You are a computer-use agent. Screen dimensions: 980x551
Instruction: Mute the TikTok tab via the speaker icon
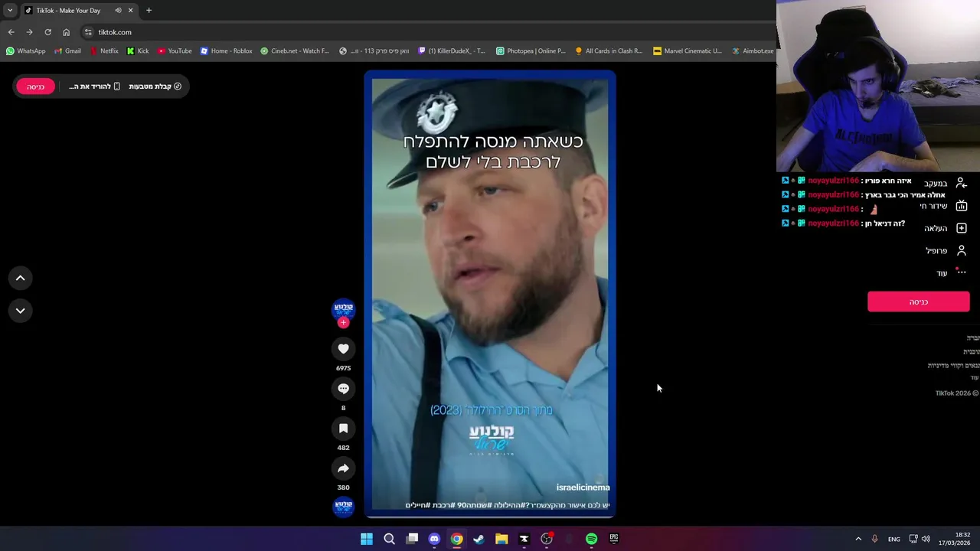click(x=118, y=11)
